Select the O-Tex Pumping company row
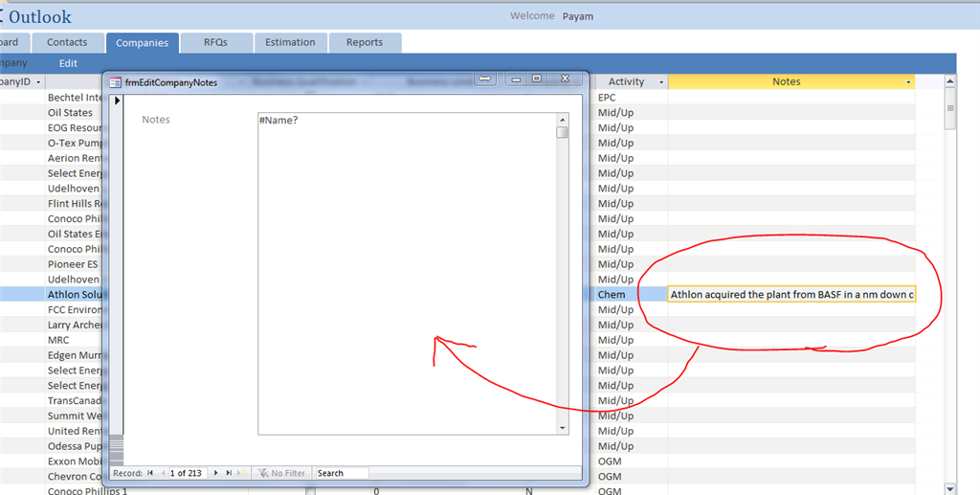 [x=75, y=143]
